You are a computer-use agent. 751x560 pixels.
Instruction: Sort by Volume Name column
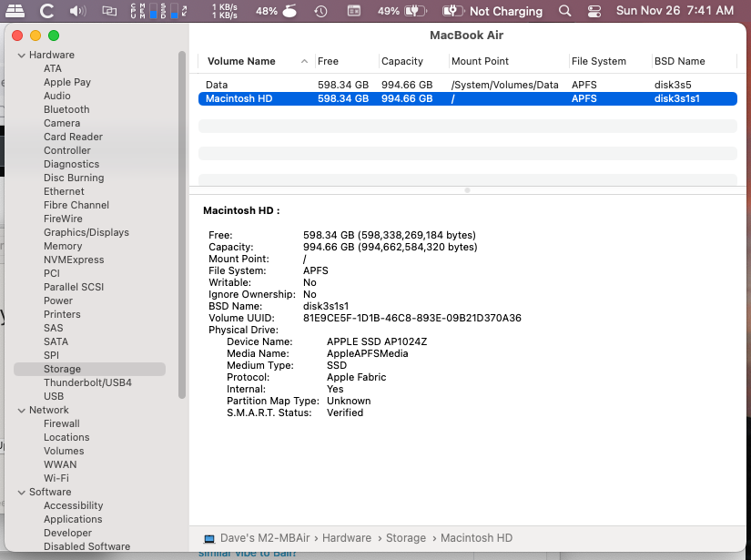(257, 61)
